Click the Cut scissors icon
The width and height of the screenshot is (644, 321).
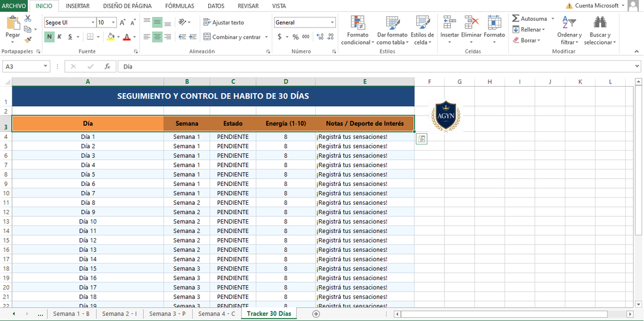tap(28, 18)
